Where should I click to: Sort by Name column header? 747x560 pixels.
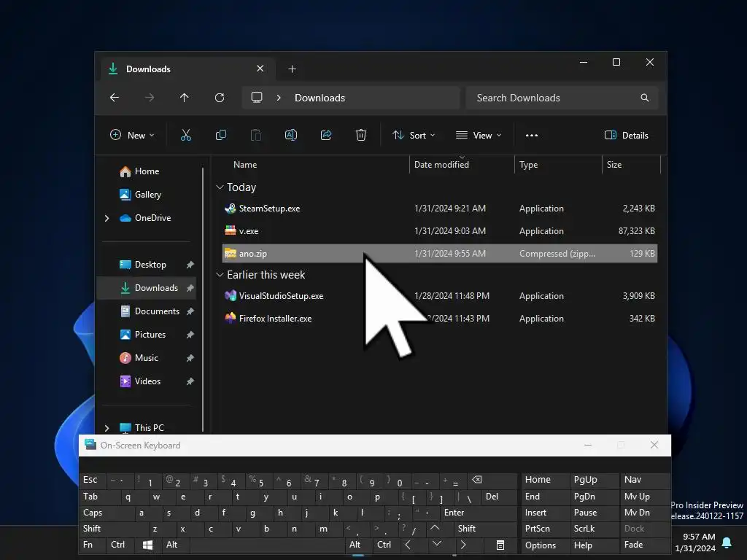click(x=245, y=165)
